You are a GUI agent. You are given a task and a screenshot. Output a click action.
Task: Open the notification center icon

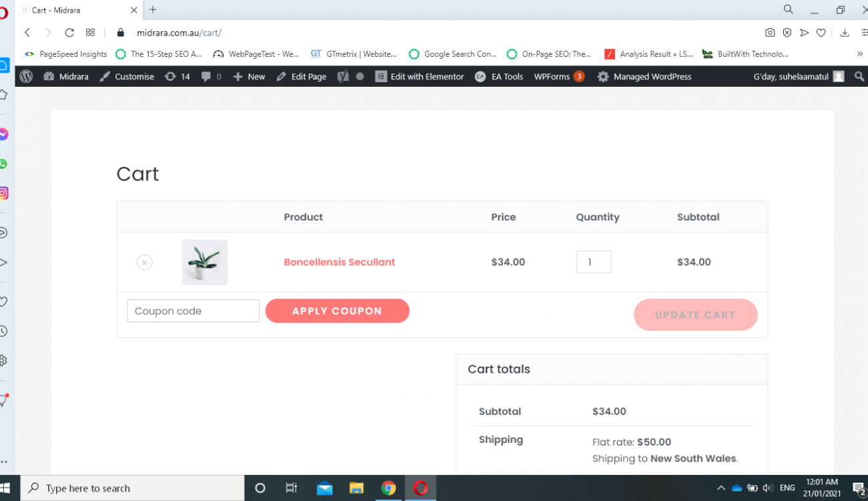[859, 488]
